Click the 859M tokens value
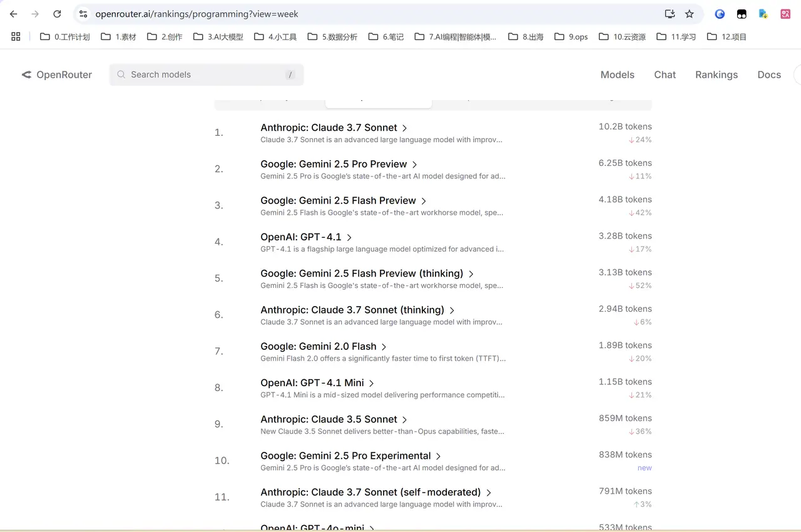 (x=625, y=418)
